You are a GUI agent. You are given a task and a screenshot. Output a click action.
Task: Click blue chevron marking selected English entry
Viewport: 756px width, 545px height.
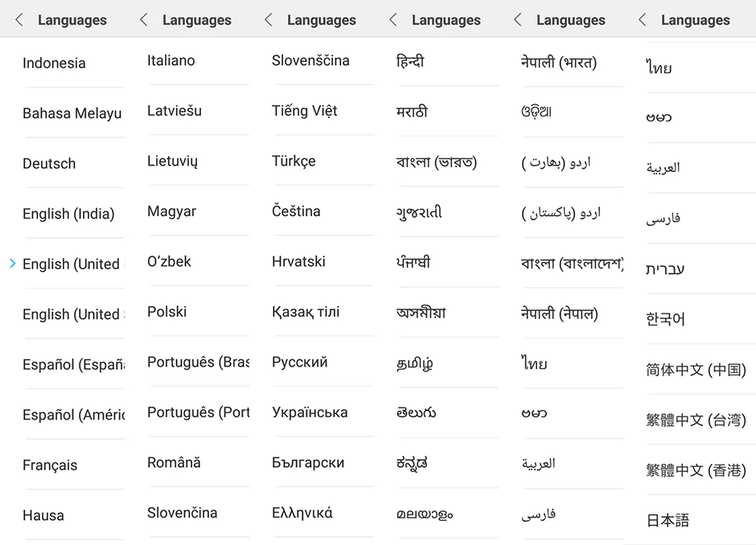[13, 264]
